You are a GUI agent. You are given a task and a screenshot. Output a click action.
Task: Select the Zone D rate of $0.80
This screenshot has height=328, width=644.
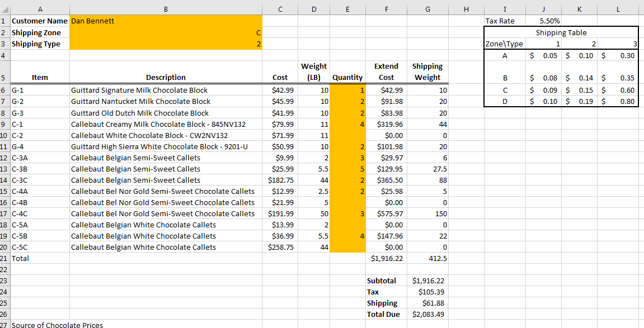pos(617,101)
